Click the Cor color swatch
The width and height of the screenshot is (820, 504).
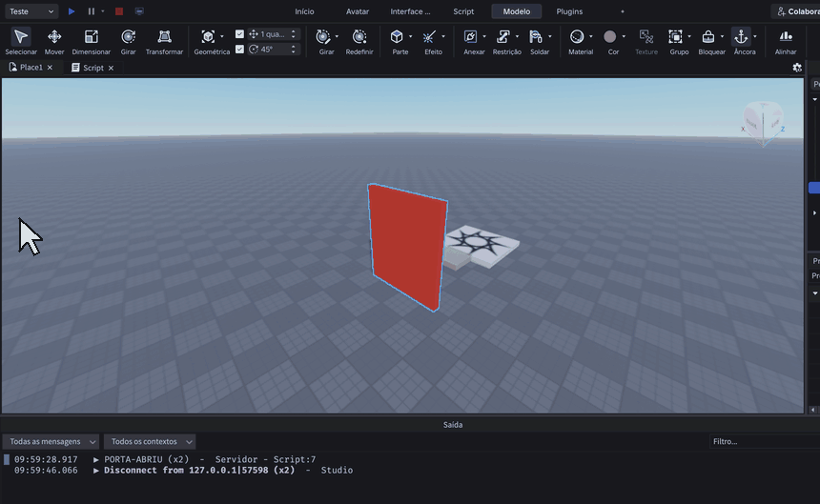click(x=610, y=36)
